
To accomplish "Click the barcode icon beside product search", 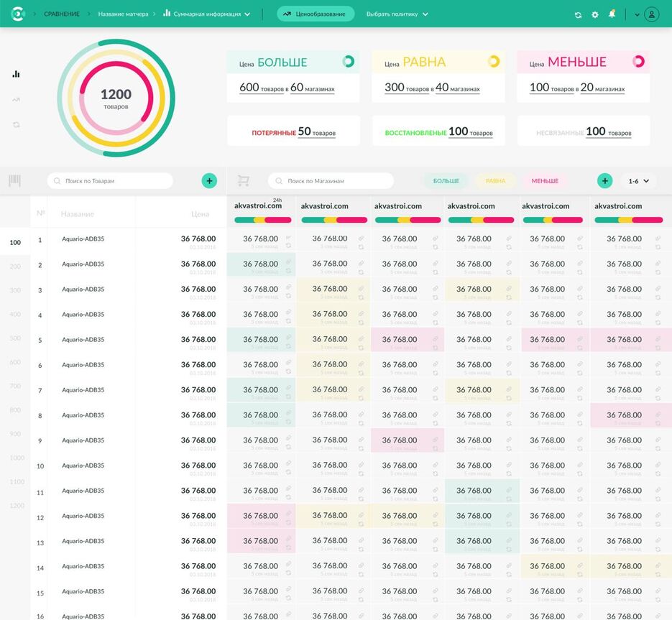I will coord(15,181).
